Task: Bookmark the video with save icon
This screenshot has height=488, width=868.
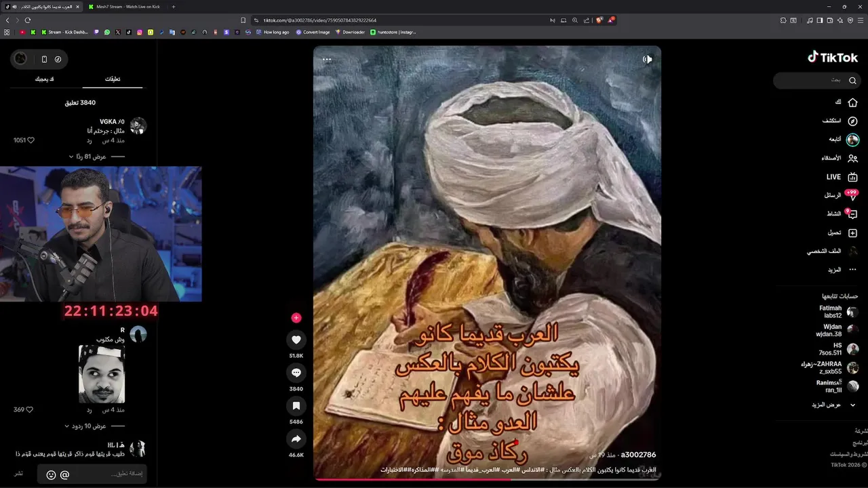Action: (296, 405)
